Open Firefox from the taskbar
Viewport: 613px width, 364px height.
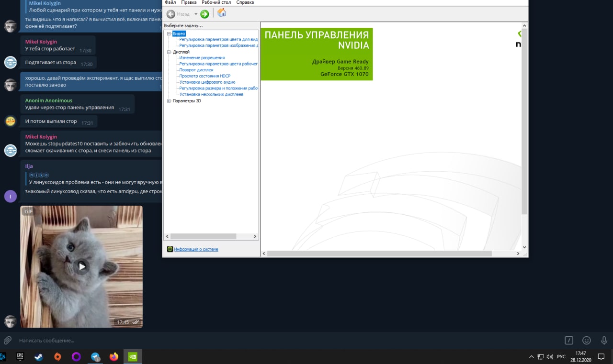(x=114, y=356)
